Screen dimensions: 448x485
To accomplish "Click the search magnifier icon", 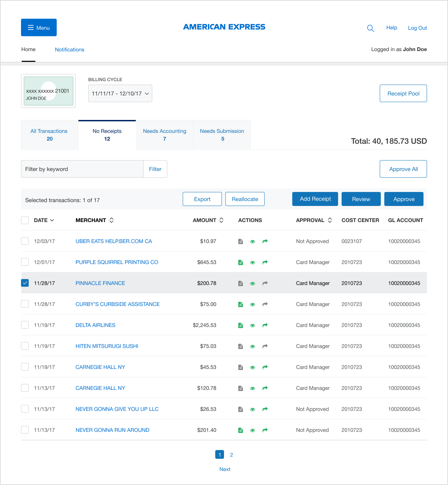I will (x=370, y=28).
